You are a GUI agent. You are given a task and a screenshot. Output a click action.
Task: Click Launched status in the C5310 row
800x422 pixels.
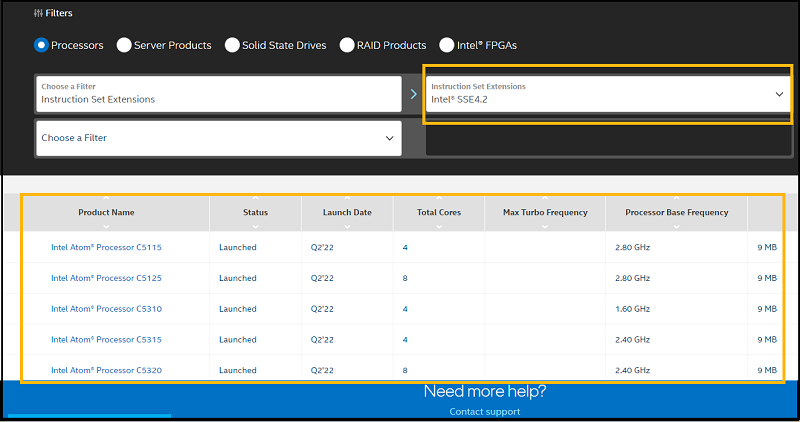(x=238, y=309)
